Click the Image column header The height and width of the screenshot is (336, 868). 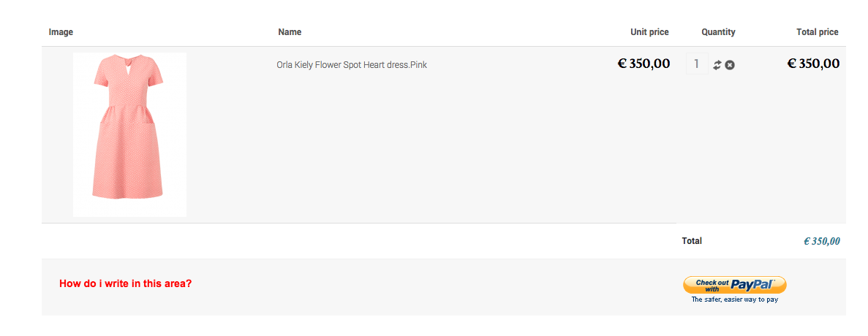[x=61, y=32]
